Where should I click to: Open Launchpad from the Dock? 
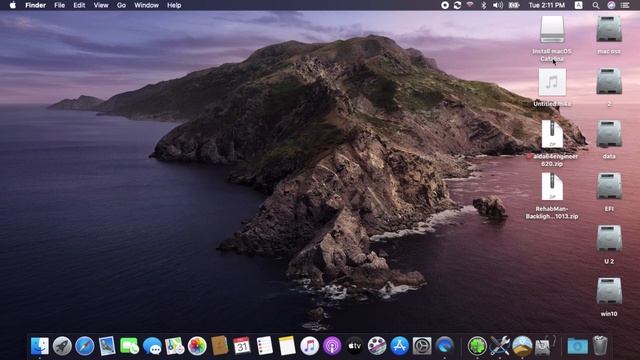pos(62,346)
